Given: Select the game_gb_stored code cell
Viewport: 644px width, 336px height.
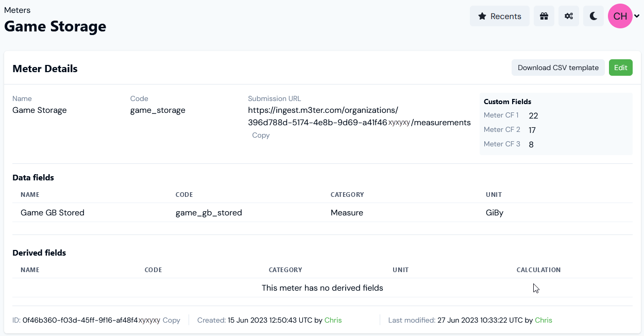Looking at the screenshot, I should coord(209,212).
